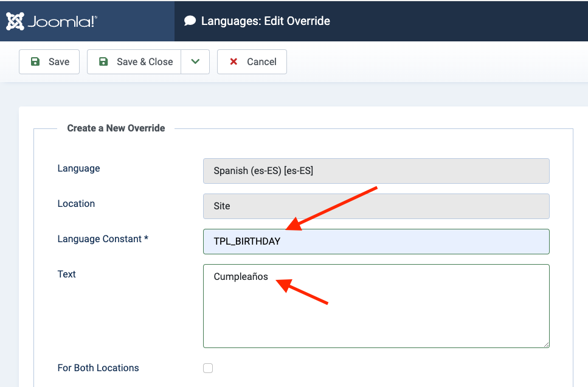The height and width of the screenshot is (387, 588).
Task: Grab the Text area resize handle
Action: [x=546, y=344]
